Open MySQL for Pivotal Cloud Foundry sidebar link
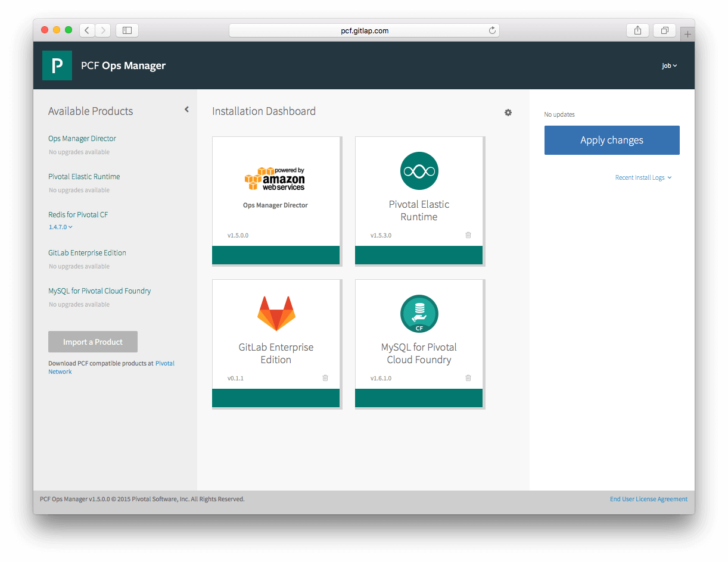This screenshot has height=562, width=728. [99, 291]
